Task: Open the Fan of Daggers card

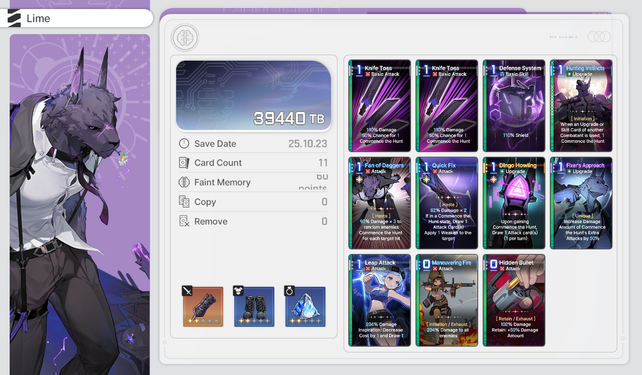Action: tap(380, 203)
